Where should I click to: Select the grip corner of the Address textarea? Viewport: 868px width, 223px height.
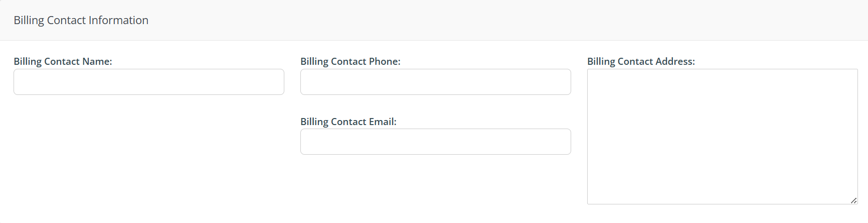(x=853, y=200)
